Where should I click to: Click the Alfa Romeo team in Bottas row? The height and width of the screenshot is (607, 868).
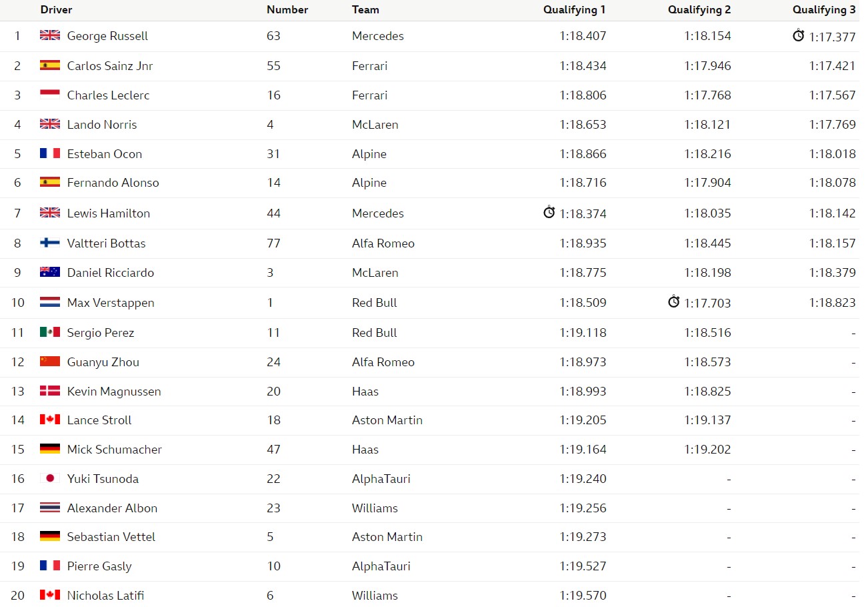tap(383, 243)
